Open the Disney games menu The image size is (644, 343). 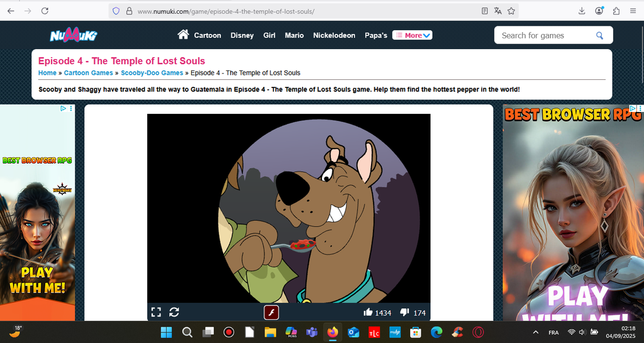click(241, 35)
